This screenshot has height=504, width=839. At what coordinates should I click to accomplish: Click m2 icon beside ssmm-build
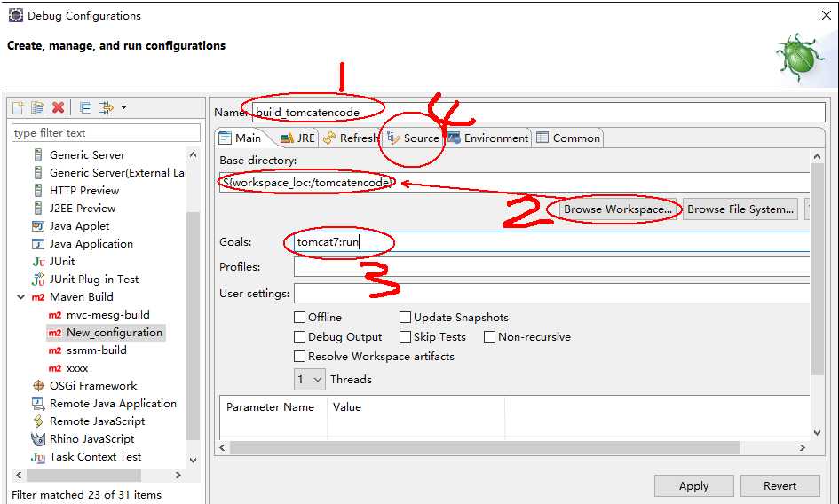[x=55, y=350]
